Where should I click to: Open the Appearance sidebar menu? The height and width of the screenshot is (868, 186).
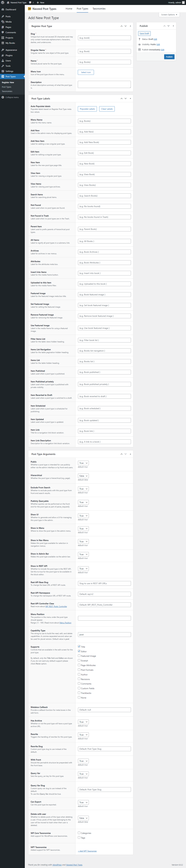click(11, 50)
